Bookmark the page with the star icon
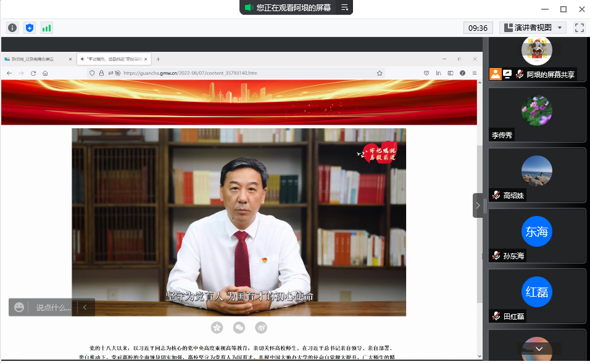590x364 pixels. (380, 73)
